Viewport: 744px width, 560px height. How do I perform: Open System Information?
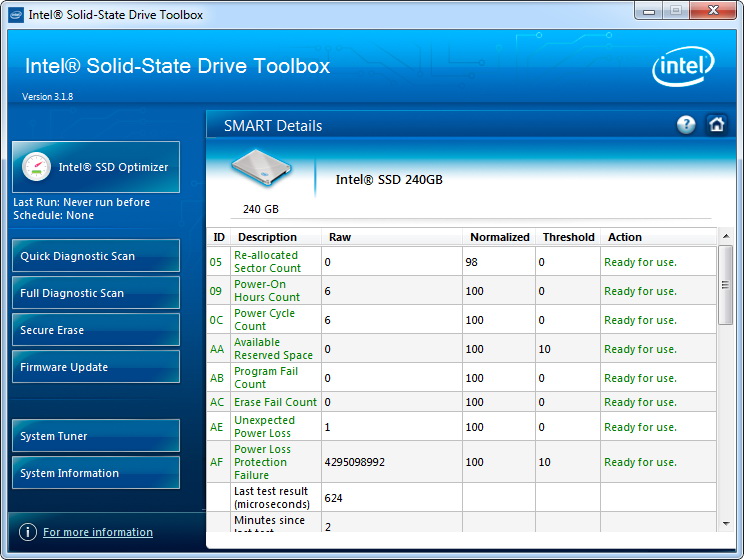tap(96, 473)
